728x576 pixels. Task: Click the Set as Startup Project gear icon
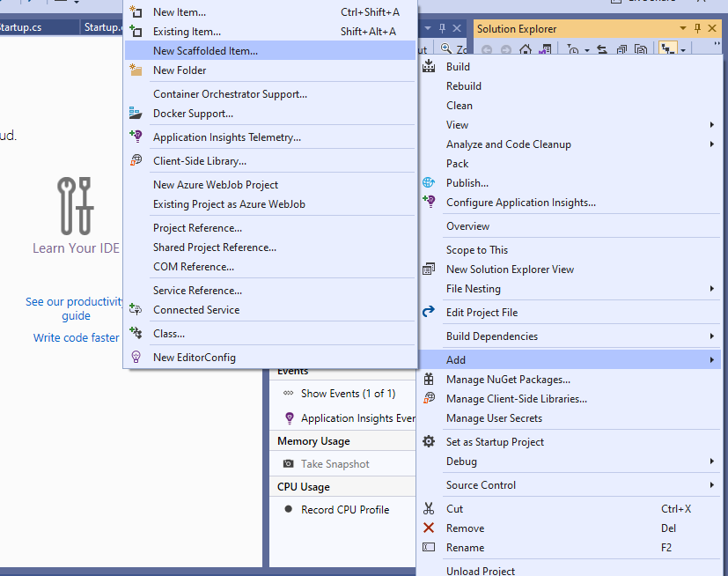[429, 441]
